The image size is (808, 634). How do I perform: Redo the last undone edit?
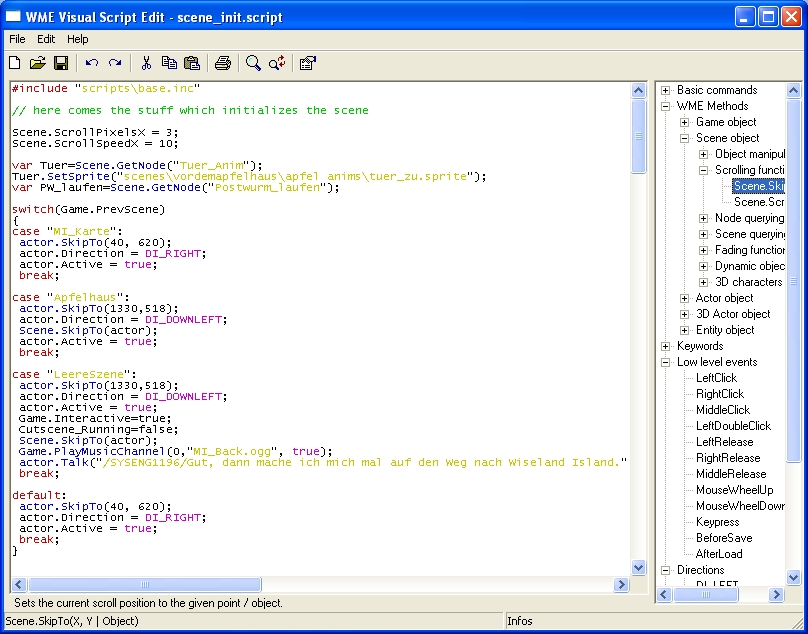point(115,63)
